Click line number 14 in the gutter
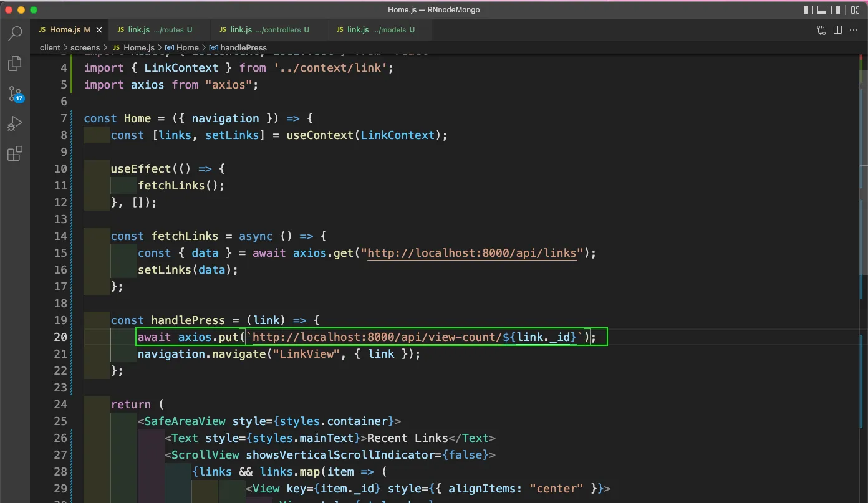 click(x=60, y=236)
